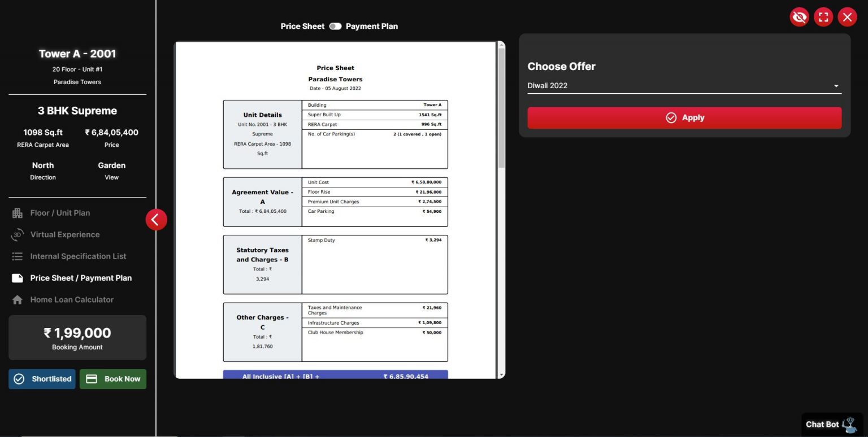
Task: Click the Home Loan Calculator house icon
Action: coord(18,300)
